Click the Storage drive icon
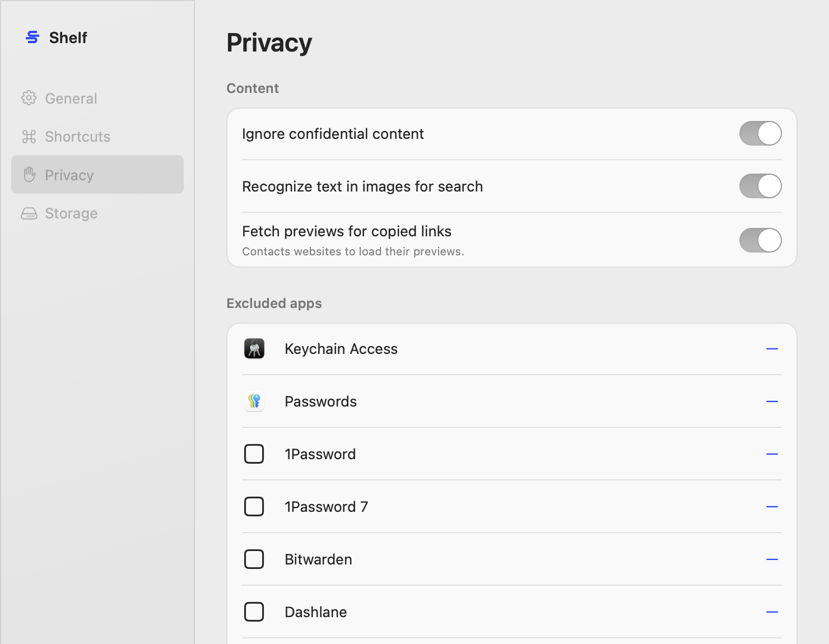Viewport: 829px width, 644px height. (29, 213)
